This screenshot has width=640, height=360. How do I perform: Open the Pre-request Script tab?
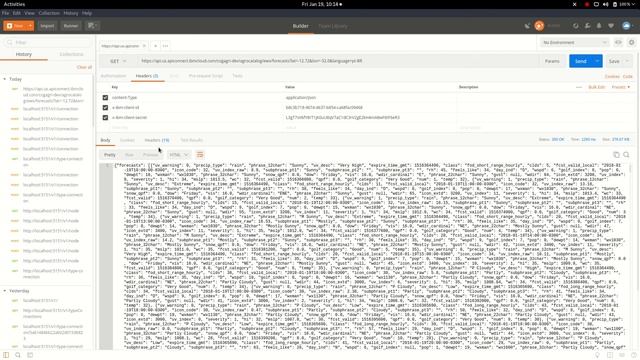click(x=205, y=76)
